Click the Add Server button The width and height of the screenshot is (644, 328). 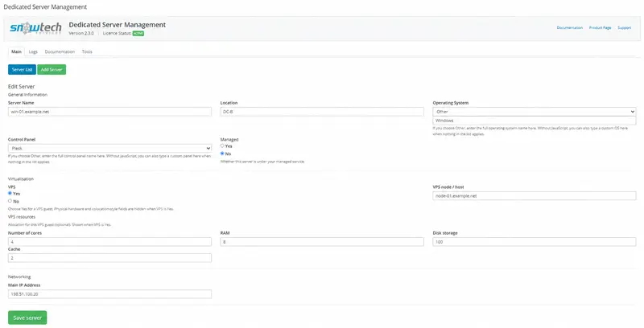[x=52, y=69]
